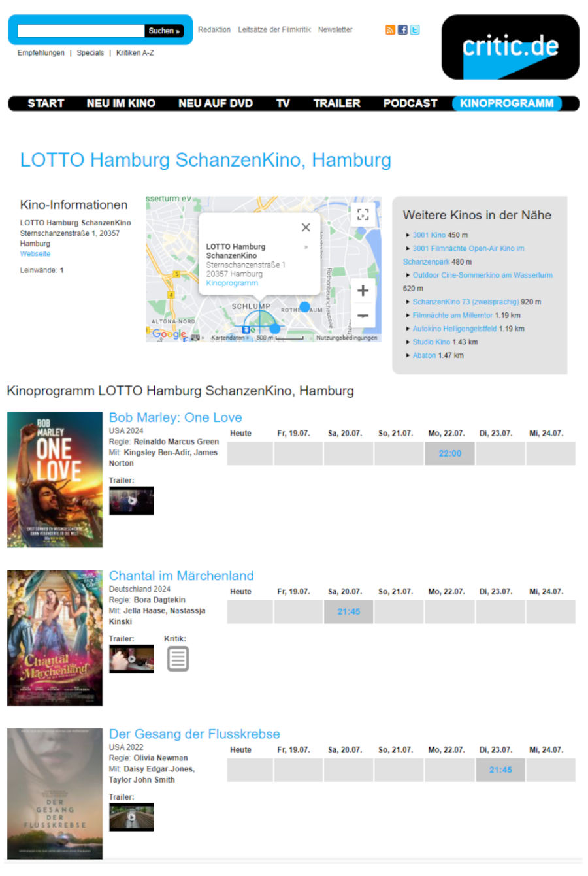Open Filmnächte am Millerntor link

tap(453, 316)
